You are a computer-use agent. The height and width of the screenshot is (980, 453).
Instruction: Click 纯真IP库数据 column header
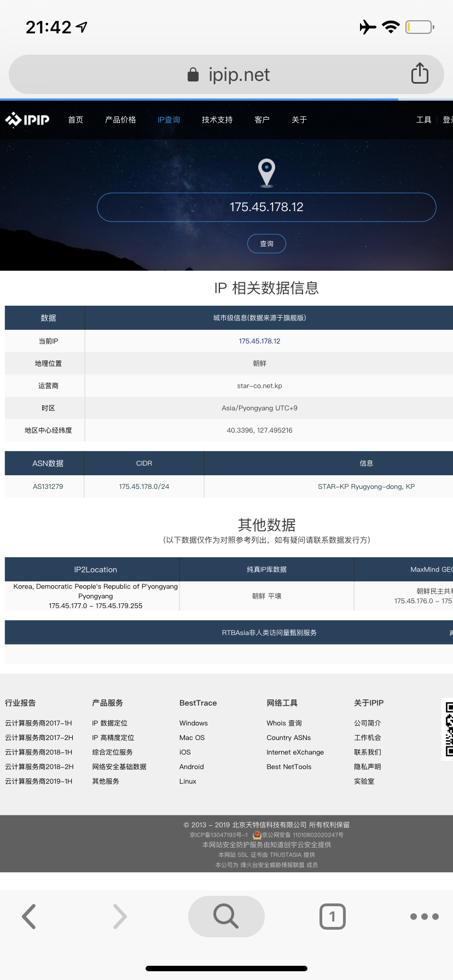[x=266, y=570]
